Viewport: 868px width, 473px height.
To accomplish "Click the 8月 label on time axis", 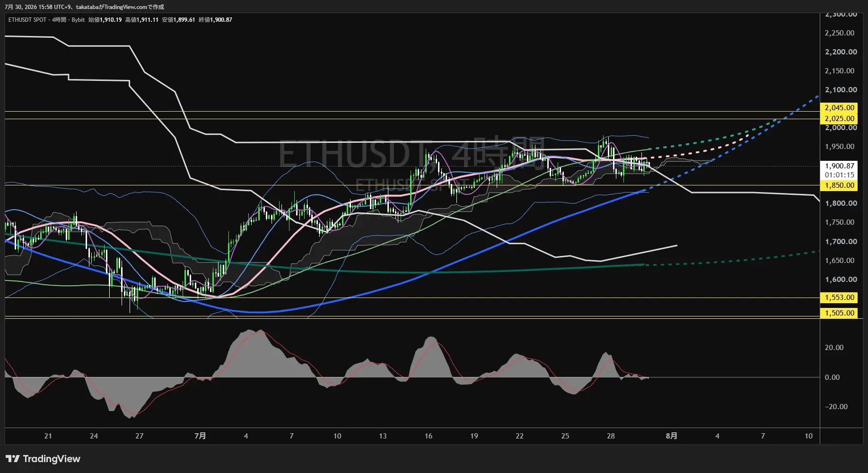I will [x=671, y=436].
